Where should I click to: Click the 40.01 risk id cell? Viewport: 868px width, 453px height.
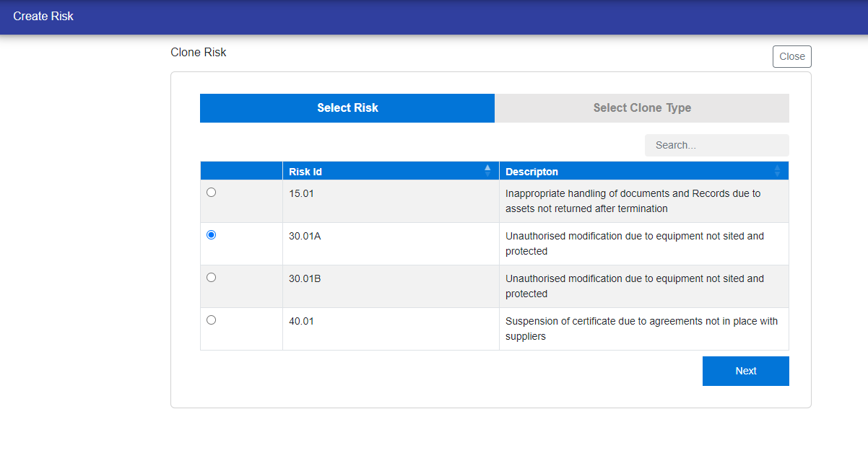[x=301, y=321]
